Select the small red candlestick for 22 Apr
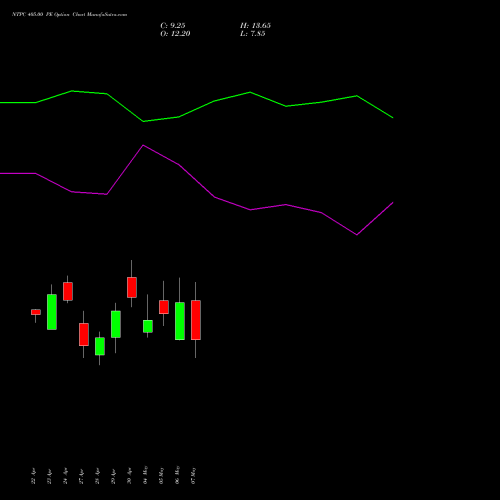This screenshot has height=500, width=500. point(36,312)
